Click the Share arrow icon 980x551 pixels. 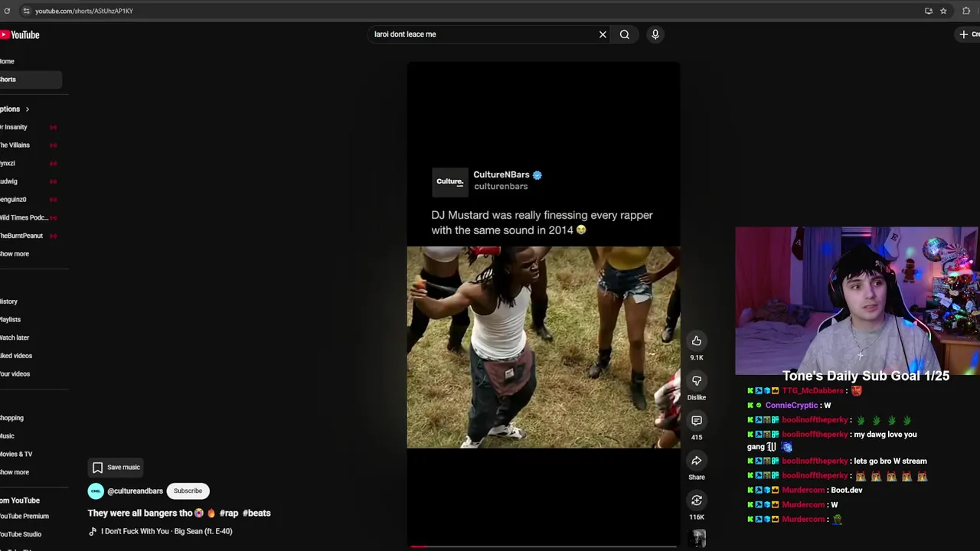point(697,460)
